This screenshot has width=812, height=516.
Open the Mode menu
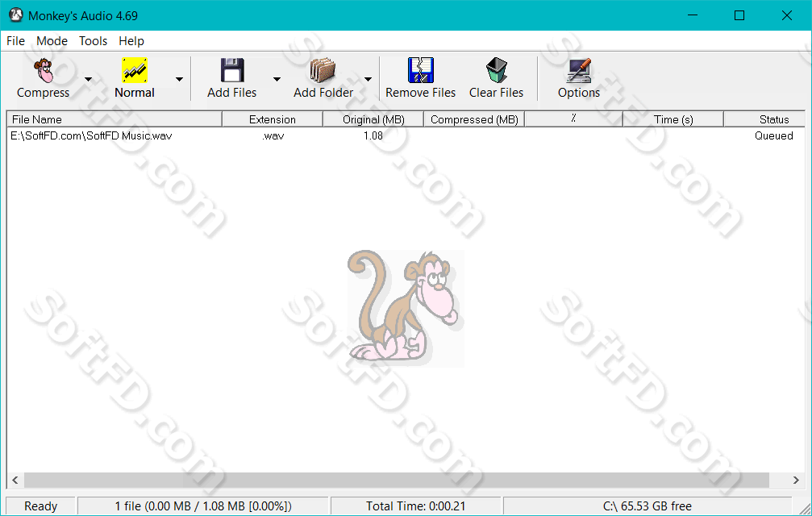point(52,41)
